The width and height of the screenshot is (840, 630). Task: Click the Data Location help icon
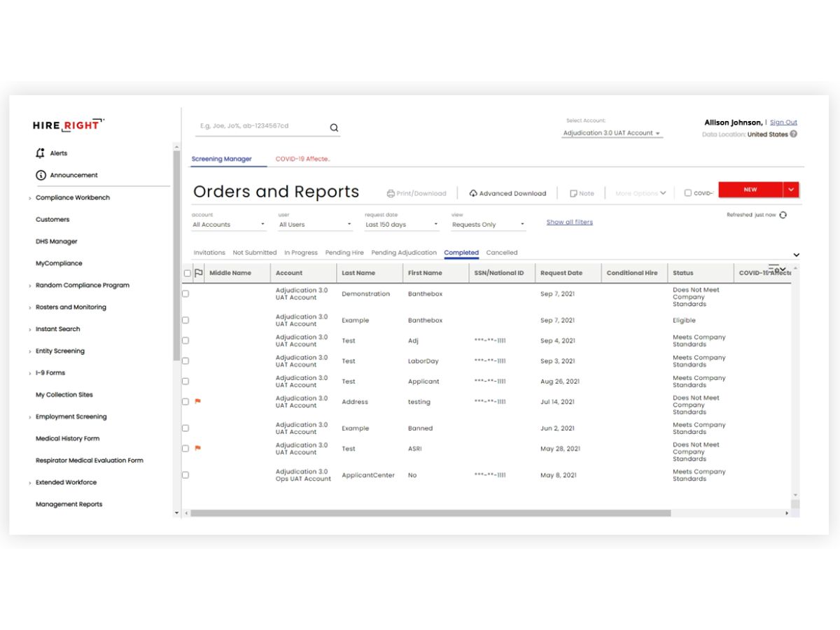click(x=794, y=134)
